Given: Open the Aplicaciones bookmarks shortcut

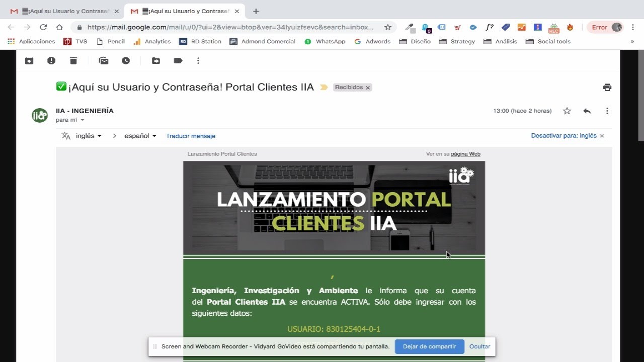Looking at the screenshot, I should [31, 42].
